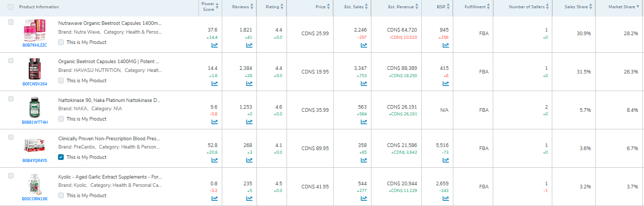This screenshot has width=644, height=206.
Task: Open Nattokinase 90, Naka Platinum title
Action: [109, 100]
